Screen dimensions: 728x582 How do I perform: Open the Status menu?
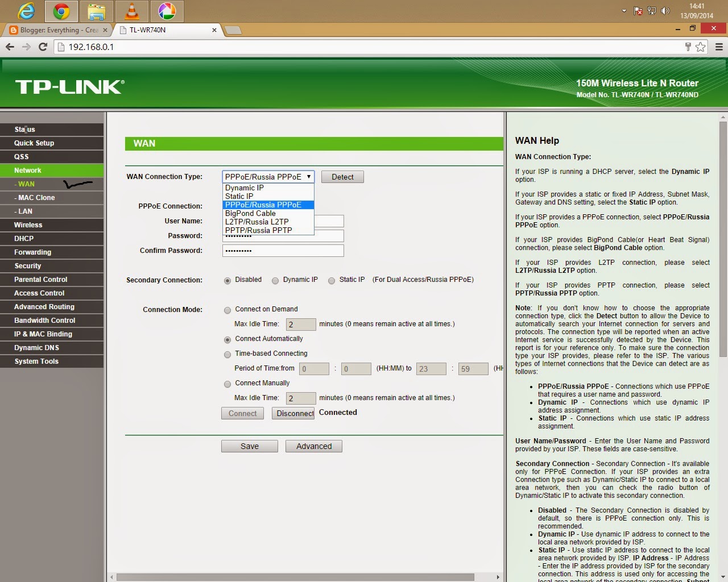52,130
